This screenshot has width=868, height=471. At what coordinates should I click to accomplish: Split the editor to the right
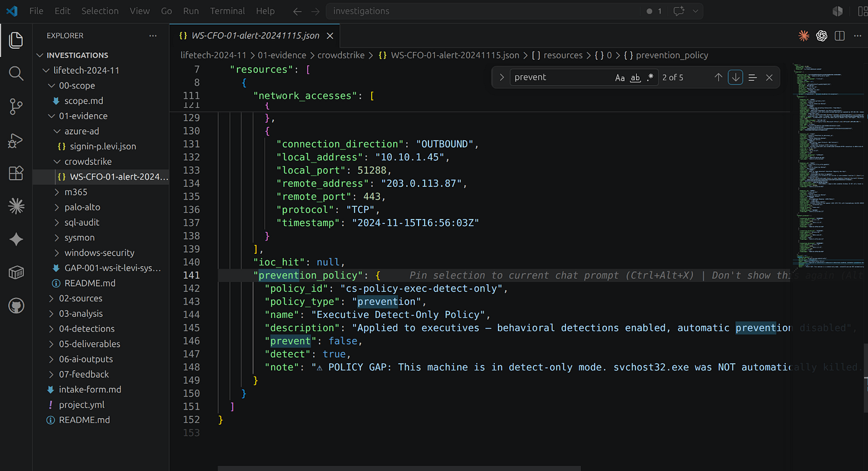[839, 36]
